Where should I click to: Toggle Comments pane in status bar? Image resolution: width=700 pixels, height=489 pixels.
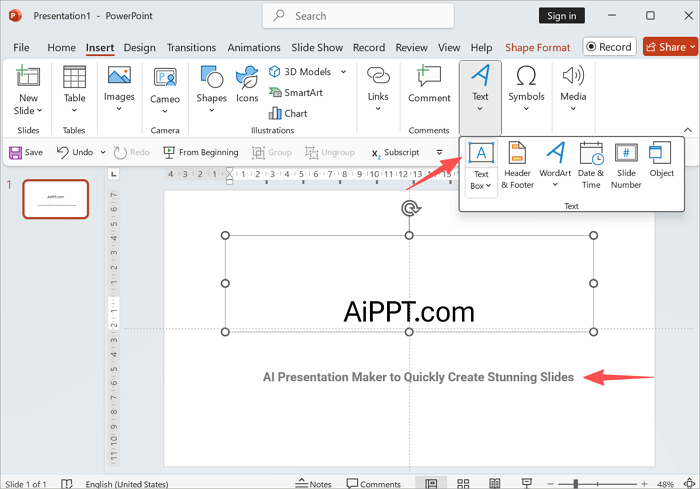coord(372,483)
